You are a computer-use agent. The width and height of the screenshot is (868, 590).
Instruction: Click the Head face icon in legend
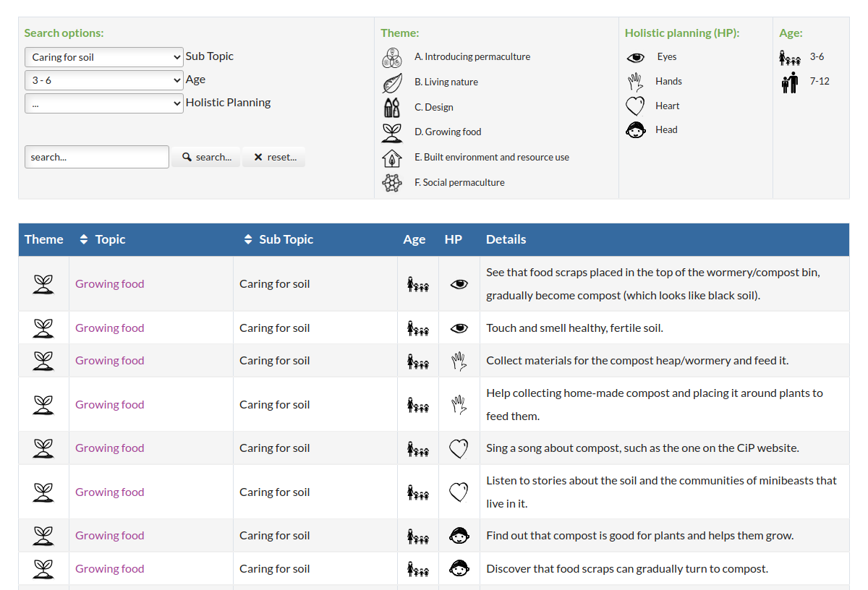tap(635, 130)
